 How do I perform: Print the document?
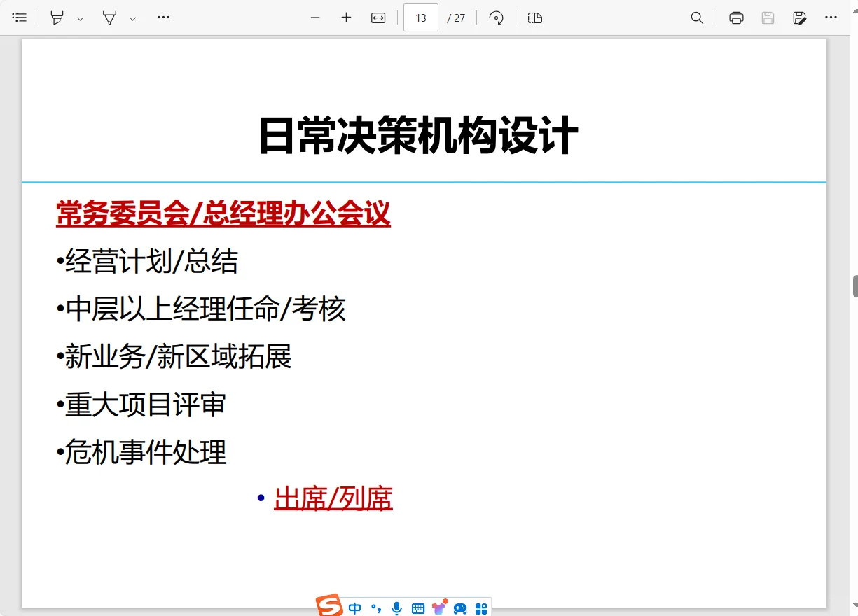click(x=735, y=17)
